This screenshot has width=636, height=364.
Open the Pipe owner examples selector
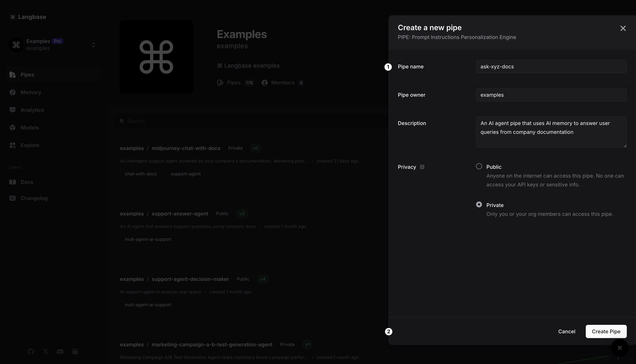pyautogui.click(x=551, y=95)
